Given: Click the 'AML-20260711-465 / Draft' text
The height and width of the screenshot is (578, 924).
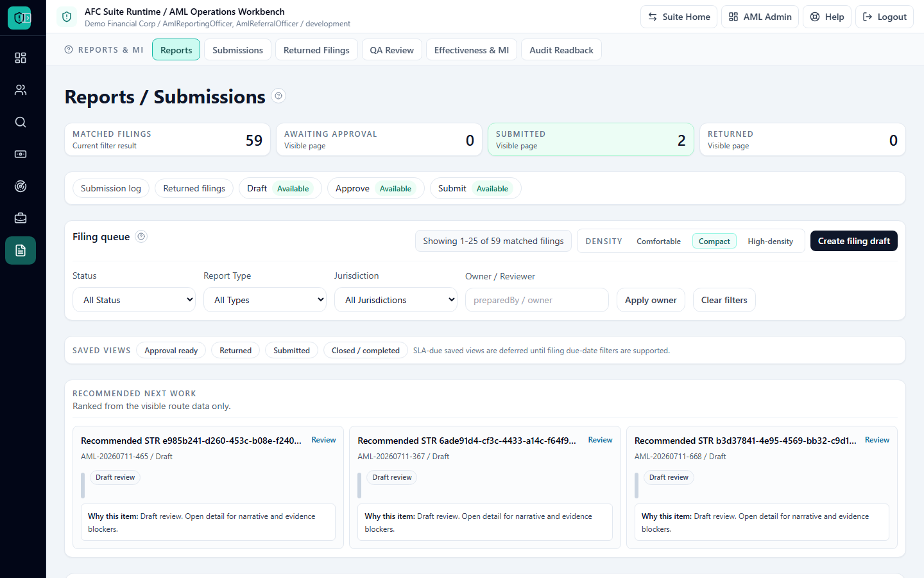Looking at the screenshot, I should coord(126,457).
